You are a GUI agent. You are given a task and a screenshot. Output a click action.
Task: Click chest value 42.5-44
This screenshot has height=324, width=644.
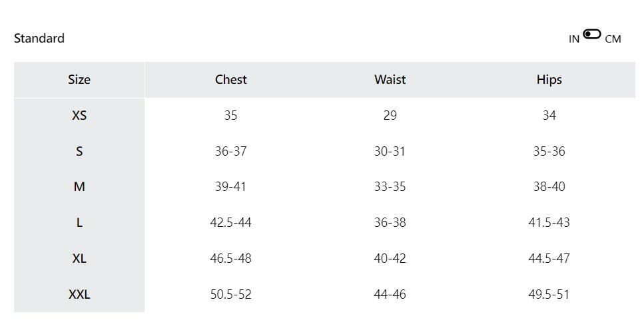(x=230, y=223)
